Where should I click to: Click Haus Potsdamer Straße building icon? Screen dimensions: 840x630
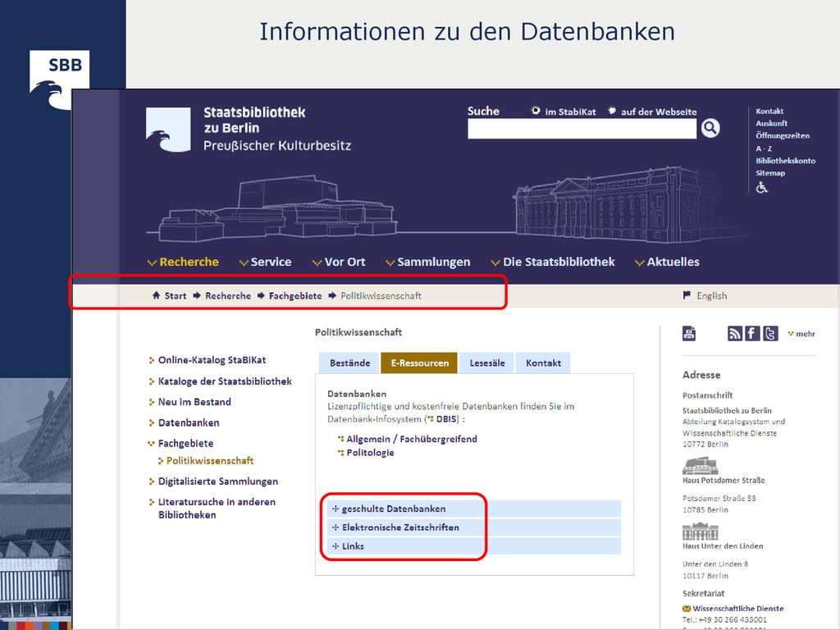click(x=700, y=466)
